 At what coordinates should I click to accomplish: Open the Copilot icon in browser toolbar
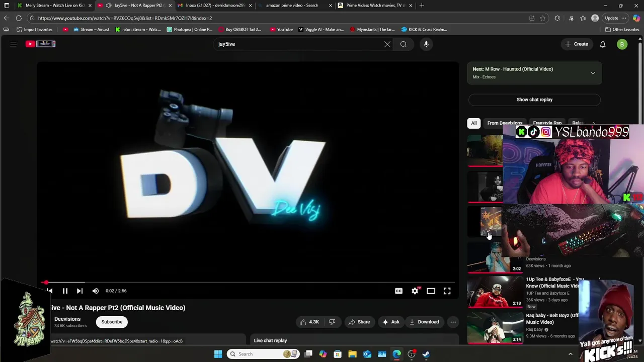(x=636, y=18)
